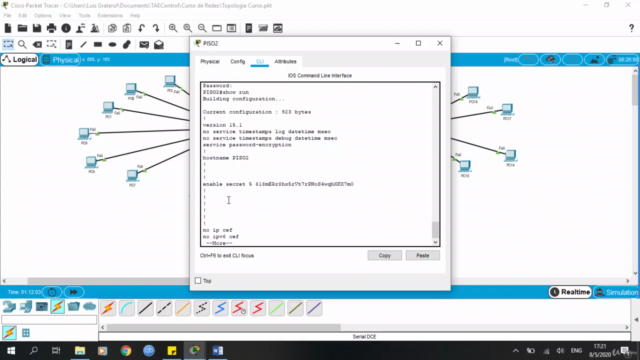The height and width of the screenshot is (360, 640).
Task: Open Word from the Windows taskbar
Action: tap(218, 351)
